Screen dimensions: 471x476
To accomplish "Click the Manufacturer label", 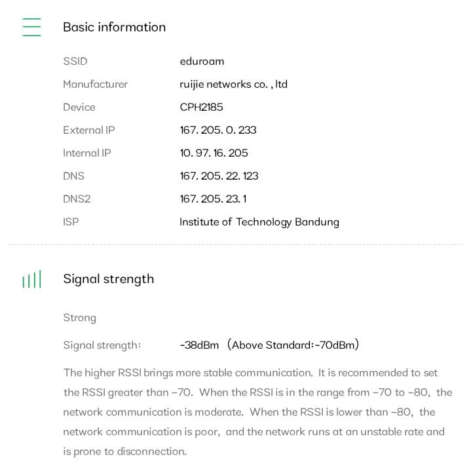I will click(x=95, y=84).
